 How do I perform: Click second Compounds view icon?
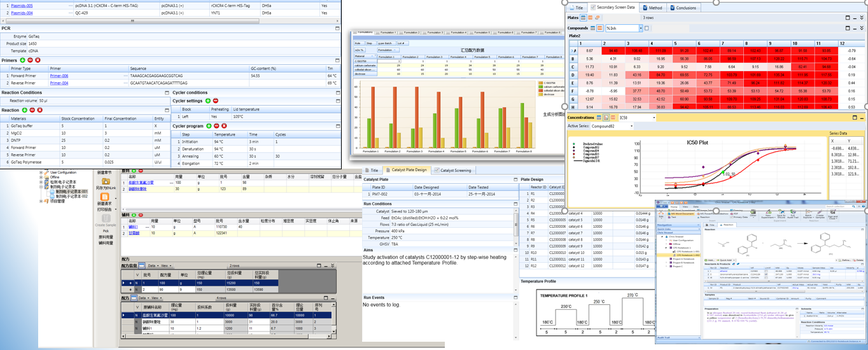coord(600,28)
